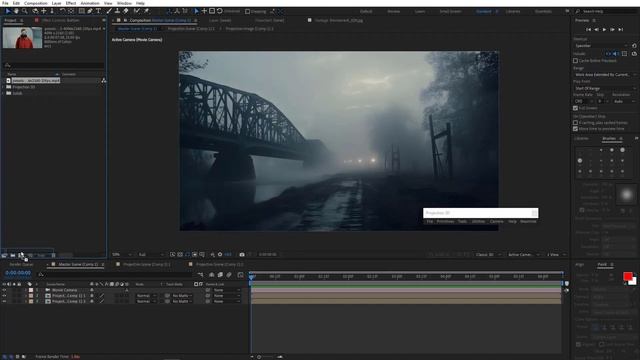
Task: Click the snapshot camera icon under viewer
Action: coord(242,254)
